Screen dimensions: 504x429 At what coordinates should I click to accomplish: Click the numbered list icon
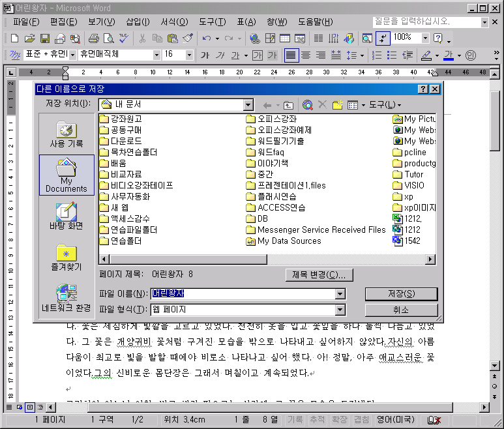click(x=376, y=55)
